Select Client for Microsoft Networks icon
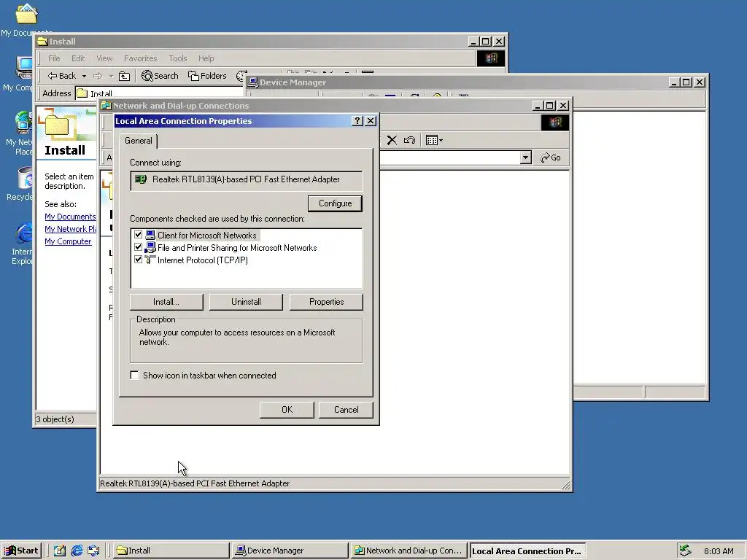This screenshot has height=560, width=747. pyautogui.click(x=150, y=235)
